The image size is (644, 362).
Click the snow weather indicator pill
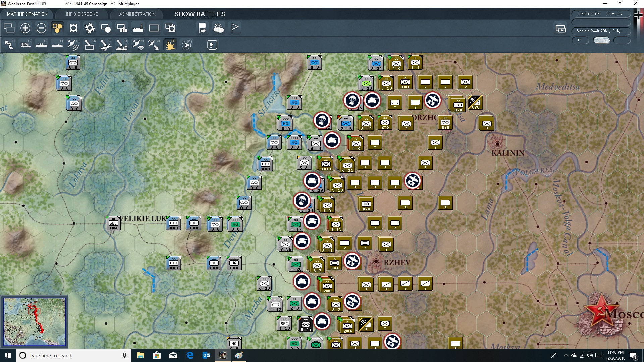pyautogui.click(x=601, y=40)
